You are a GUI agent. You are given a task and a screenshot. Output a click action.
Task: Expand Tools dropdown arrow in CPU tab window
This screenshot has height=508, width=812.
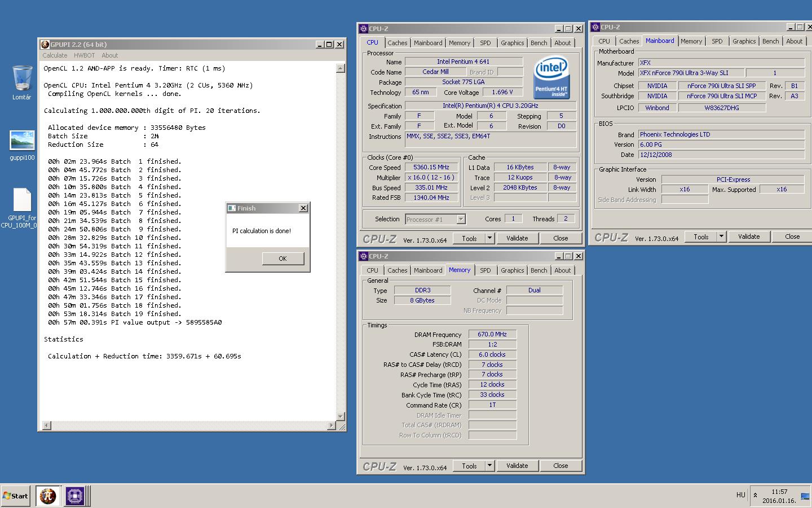[x=489, y=238]
